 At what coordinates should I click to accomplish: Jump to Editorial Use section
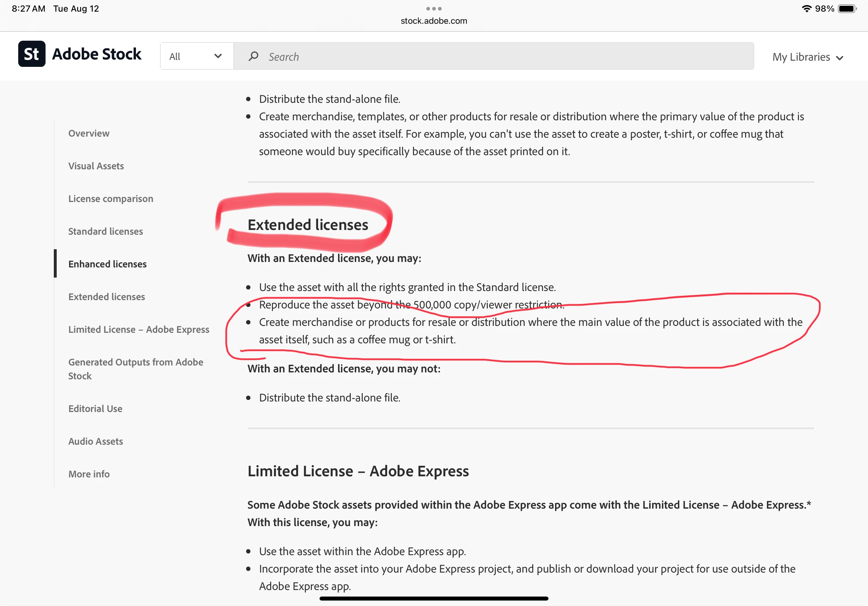(95, 409)
